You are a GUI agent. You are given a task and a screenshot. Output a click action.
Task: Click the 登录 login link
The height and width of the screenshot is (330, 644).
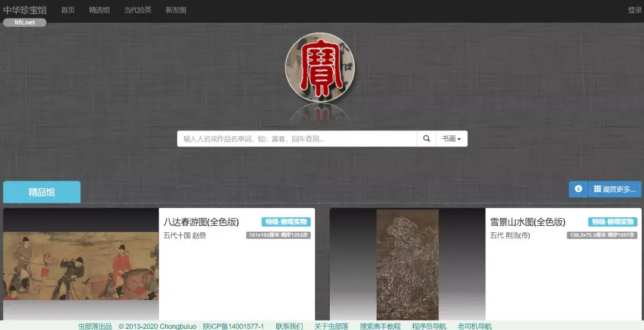click(634, 10)
